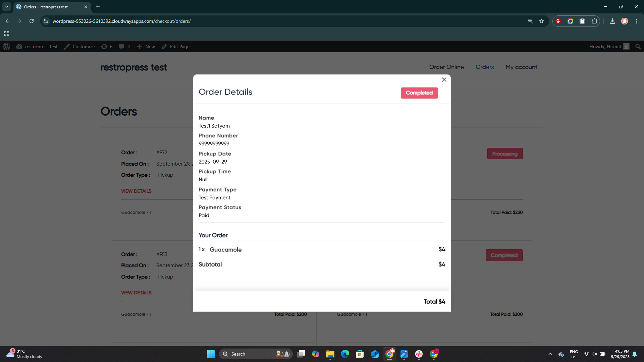The image size is (644, 362).
Task: Open VIEW DETAILS for order #972
Action: point(136,191)
